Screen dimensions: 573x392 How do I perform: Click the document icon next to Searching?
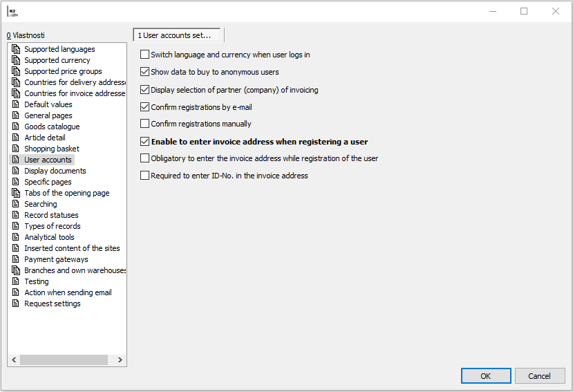16,204
